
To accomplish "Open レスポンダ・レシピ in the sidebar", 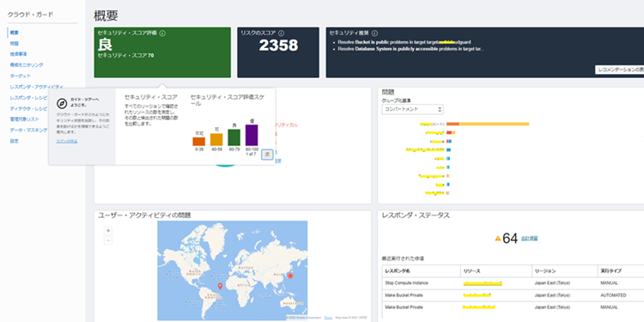I will coord(28,98).
